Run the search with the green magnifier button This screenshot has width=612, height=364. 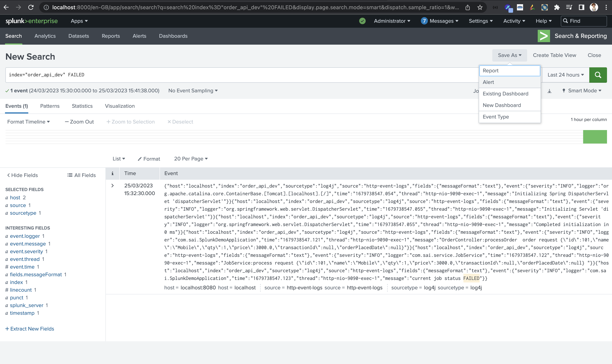(598, 75)
